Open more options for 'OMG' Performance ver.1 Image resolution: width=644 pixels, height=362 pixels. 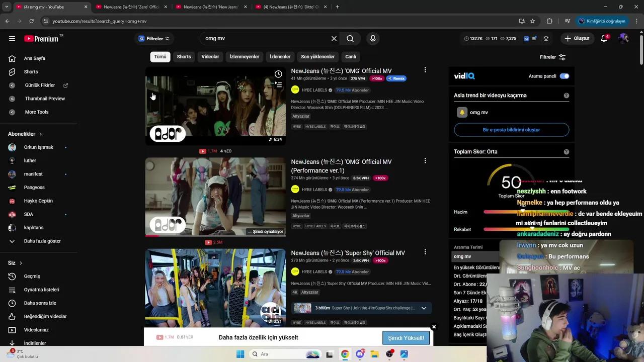click(425, 161)
